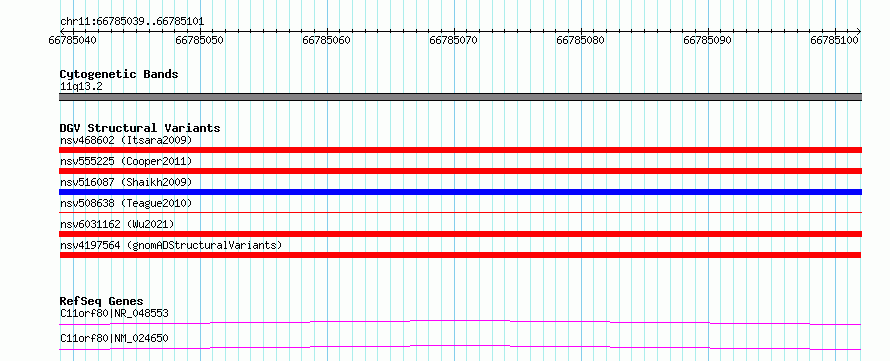Open variant nsv6031162 (Wu2021) label
890x361 pixels.
(x=117, y=224)
